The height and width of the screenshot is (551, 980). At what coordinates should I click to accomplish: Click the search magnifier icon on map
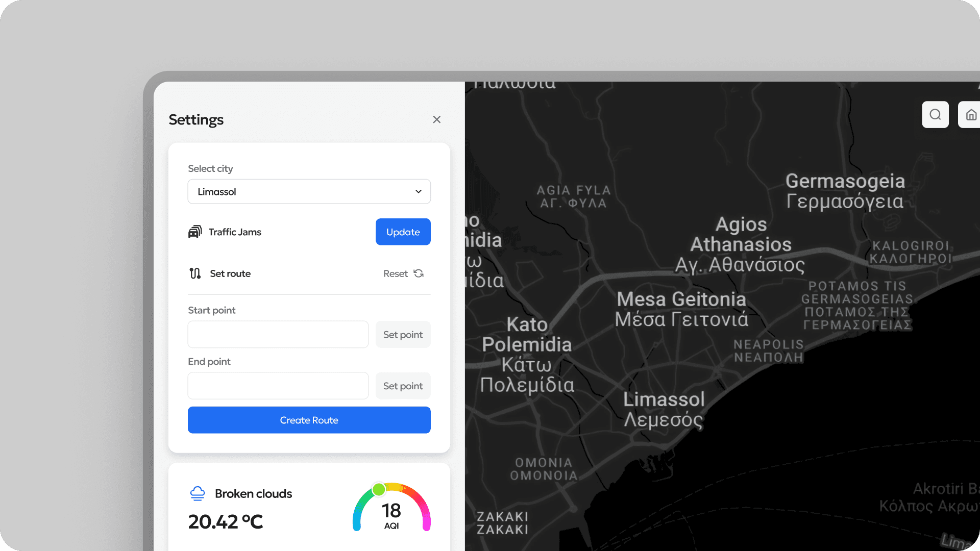(935, 115)
